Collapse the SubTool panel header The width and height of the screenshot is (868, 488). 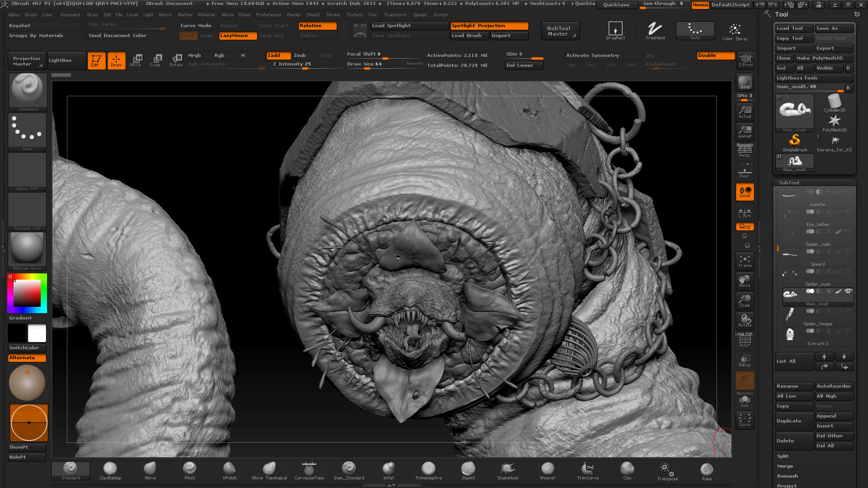point(789,183)
